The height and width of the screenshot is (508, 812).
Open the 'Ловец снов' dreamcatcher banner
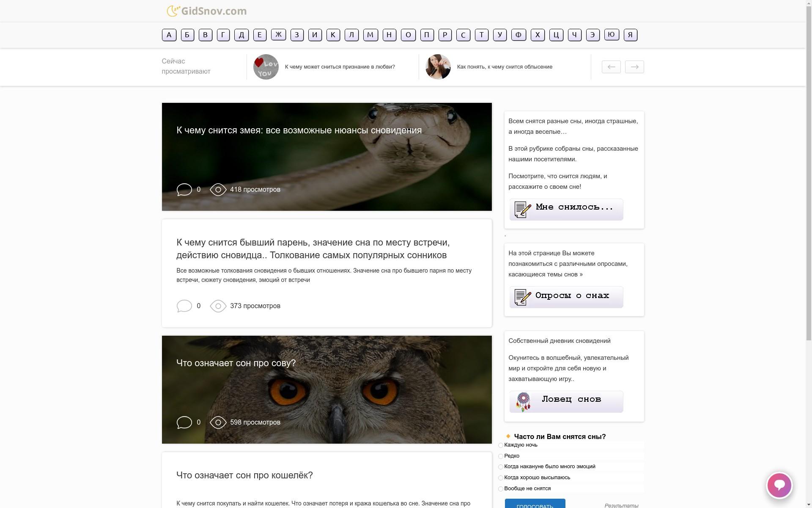(x=566, y=402)
